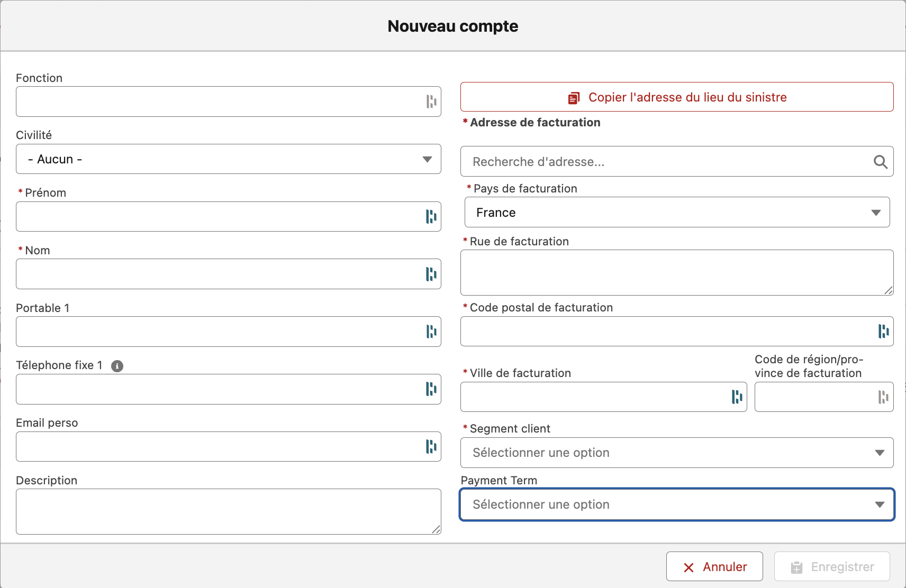Screen dimensions: 906x588
Task: Click the password manager icon in Email perso field
Action: (431, 447)
